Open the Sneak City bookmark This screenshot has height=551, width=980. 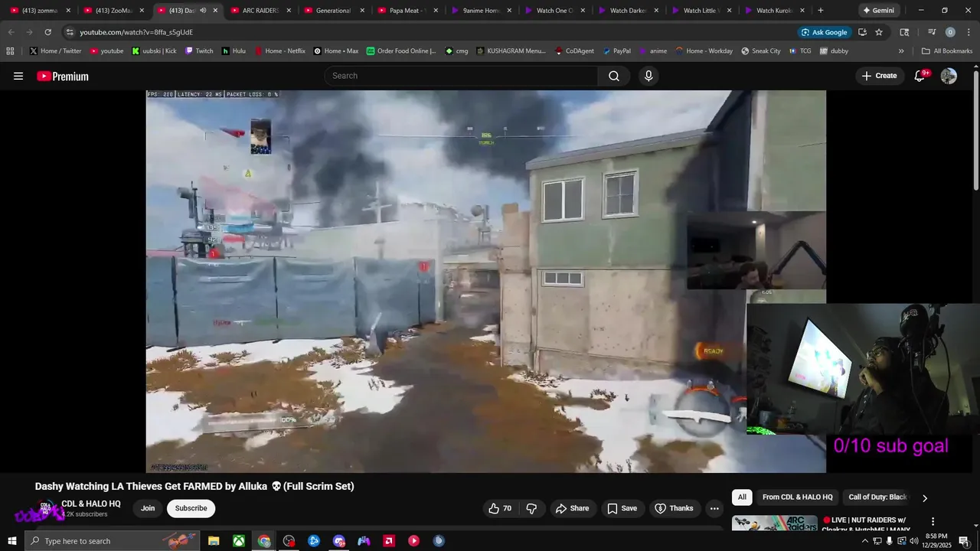click(761, 51)
